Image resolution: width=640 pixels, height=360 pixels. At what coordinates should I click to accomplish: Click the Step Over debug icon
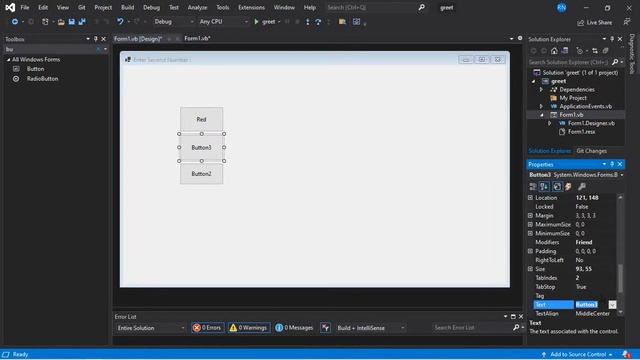[x=318, y=22]
